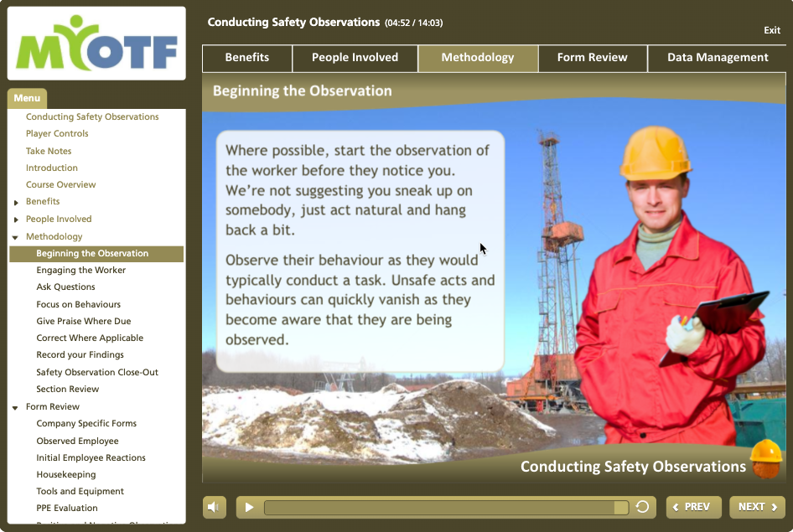Click the slide heading 'Beginning the Observation'

click(x=303, y=91)
